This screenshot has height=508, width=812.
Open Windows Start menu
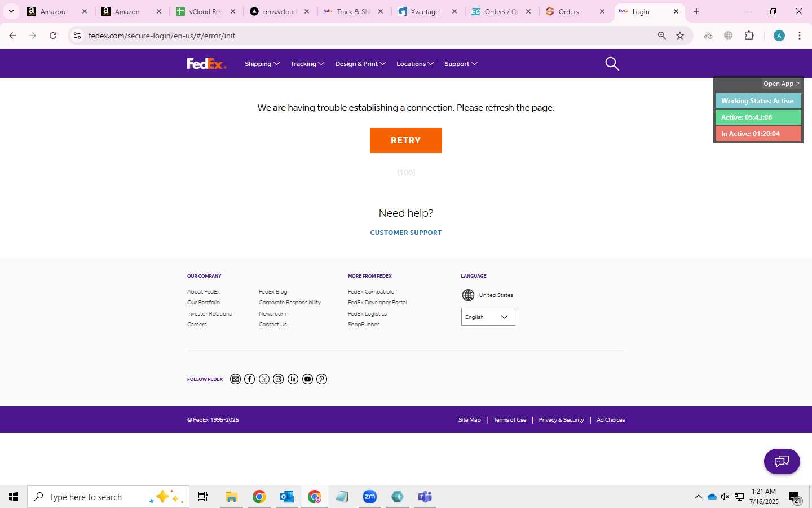[x=14, y=497]
